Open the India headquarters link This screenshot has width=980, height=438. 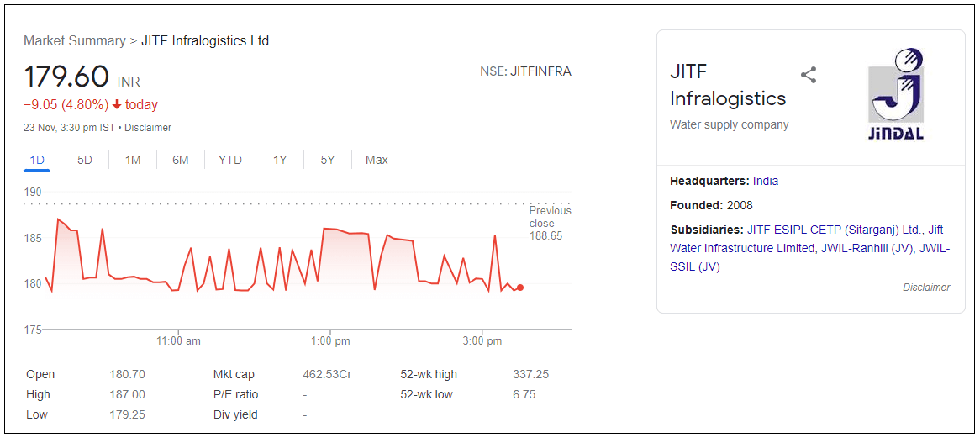point(766,182)
